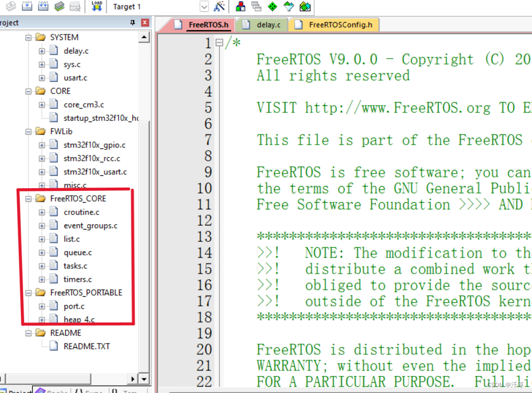
Task: Collapse the comment block at line 1
Action: (x=219, y=42)
